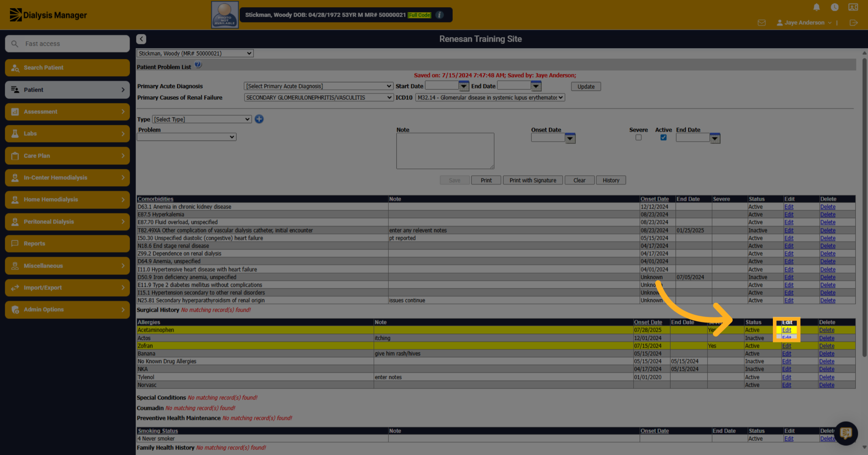Open the ICD10 code dropdown
The width and height of the screenshot is (868, 455).
coord(490,98)
